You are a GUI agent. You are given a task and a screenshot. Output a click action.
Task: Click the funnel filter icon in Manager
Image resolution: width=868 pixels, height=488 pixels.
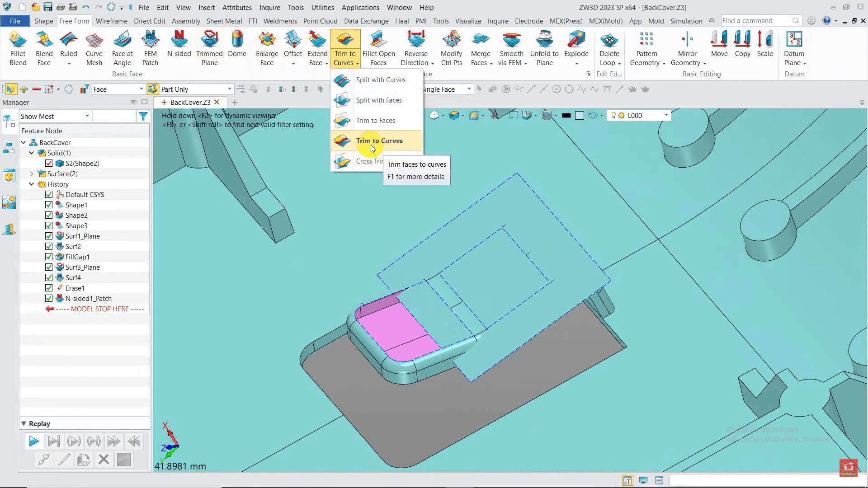coord(143,117)
